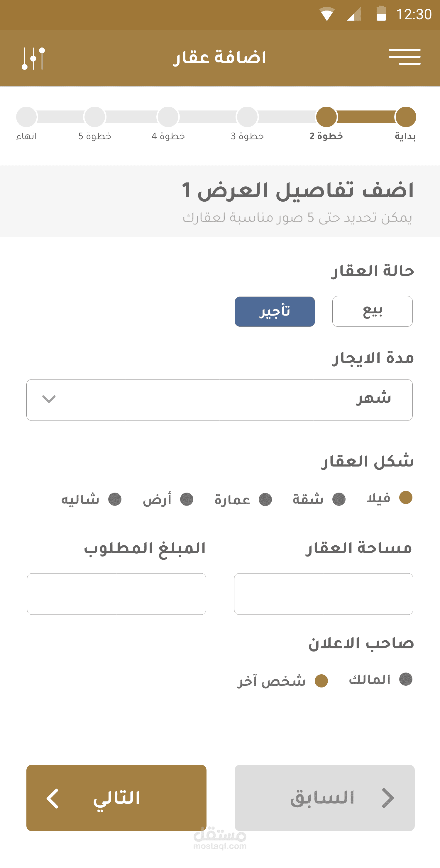
Task: Expand the مدة الايجار dropdown chevron
Action: [49, 399]
